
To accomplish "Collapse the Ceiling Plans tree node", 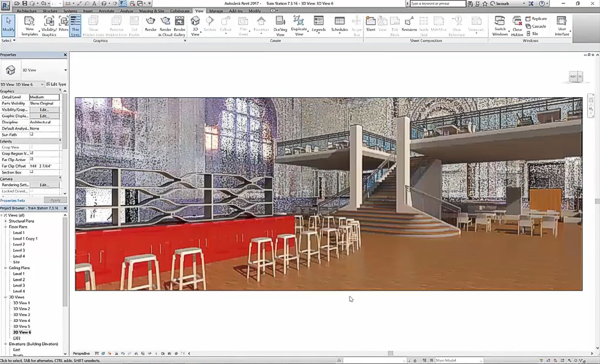I will click(x=5, y=268).
